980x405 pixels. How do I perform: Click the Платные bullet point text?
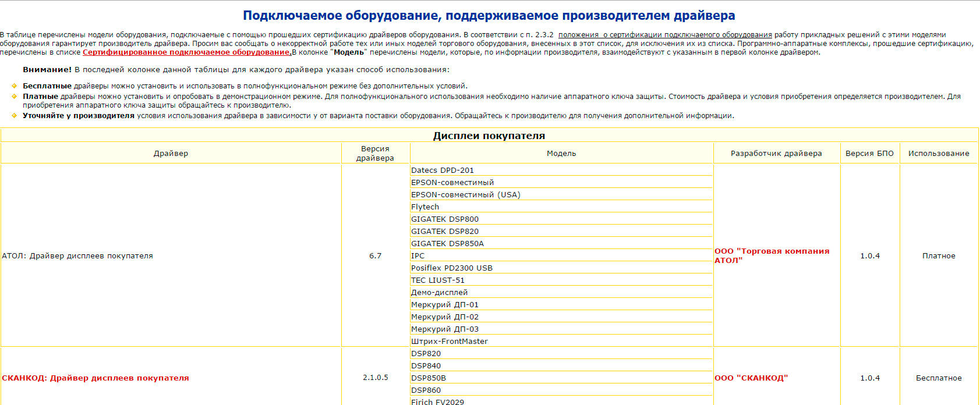point(491,101)
